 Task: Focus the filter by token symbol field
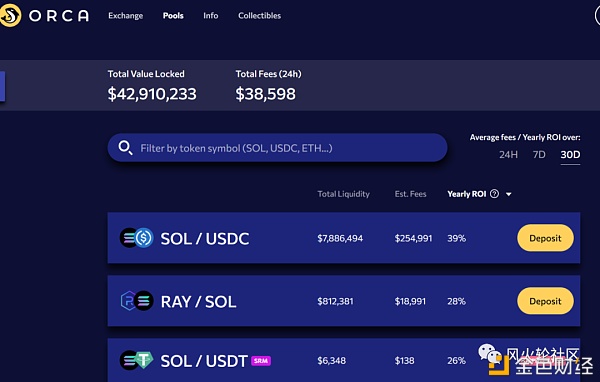(277, 148)
